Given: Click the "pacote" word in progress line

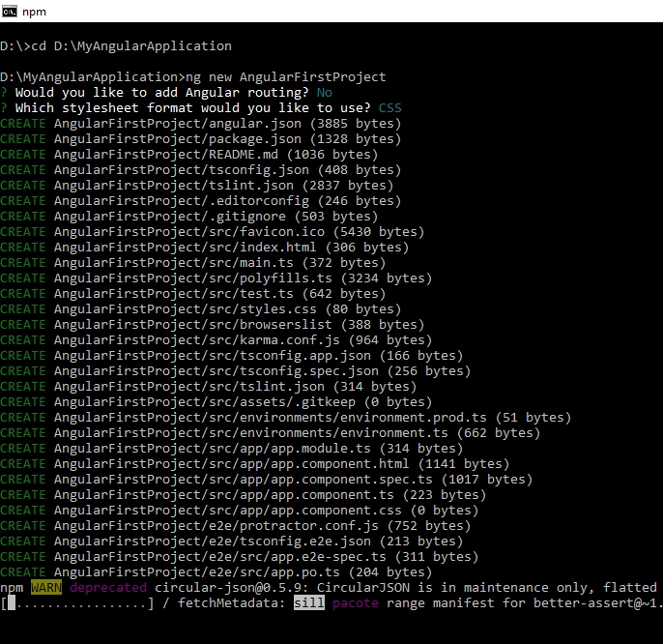Looking at the screenshot, I should [356, 603].
